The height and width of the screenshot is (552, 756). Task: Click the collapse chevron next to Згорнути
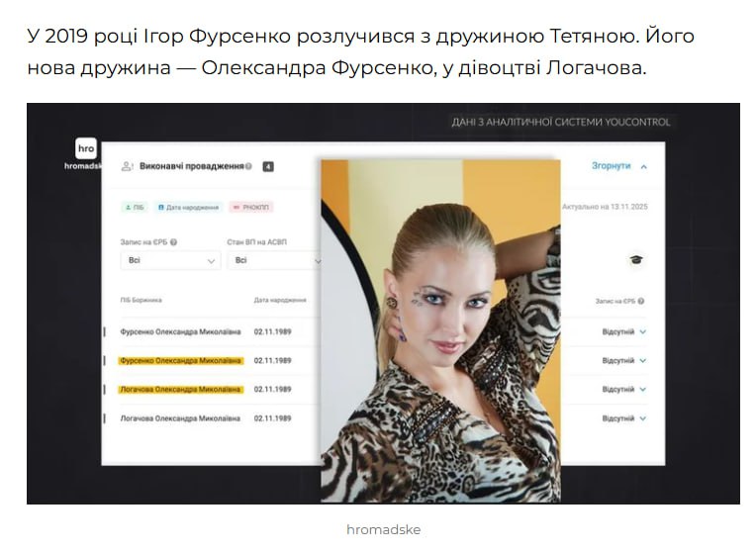(x=643, y=167)
